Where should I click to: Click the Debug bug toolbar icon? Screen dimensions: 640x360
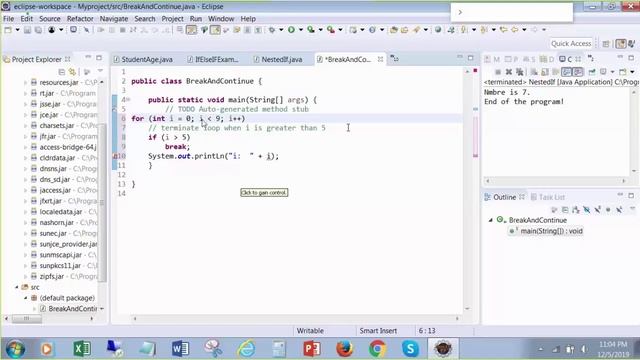(271, 30)
